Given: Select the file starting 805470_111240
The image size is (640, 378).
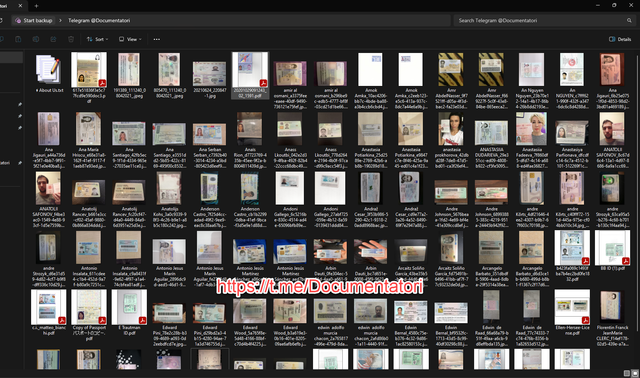Looking at the screenshot, I should coord(169,76).
